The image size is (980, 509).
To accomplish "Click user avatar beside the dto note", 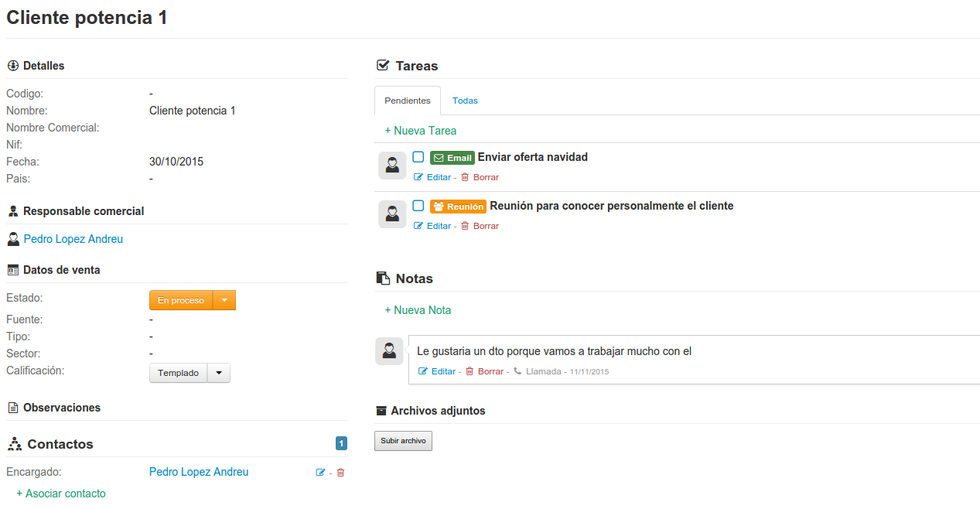I will [389, 351].
